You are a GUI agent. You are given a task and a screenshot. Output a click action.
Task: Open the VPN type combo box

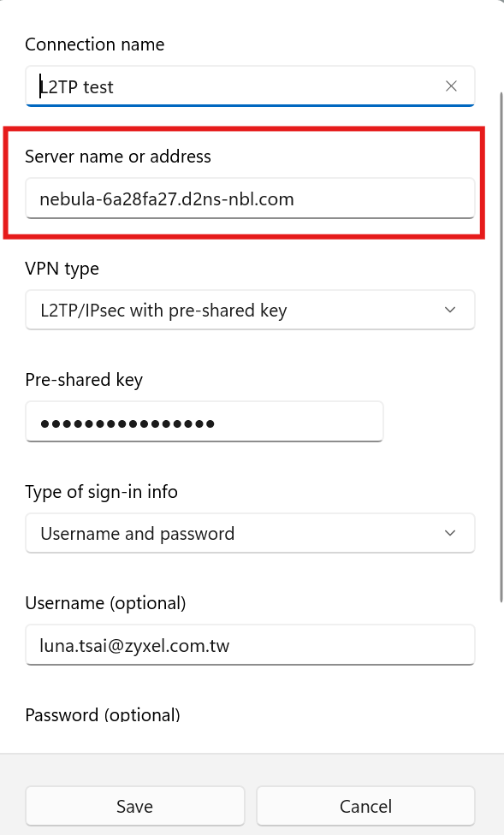[250, 310]
